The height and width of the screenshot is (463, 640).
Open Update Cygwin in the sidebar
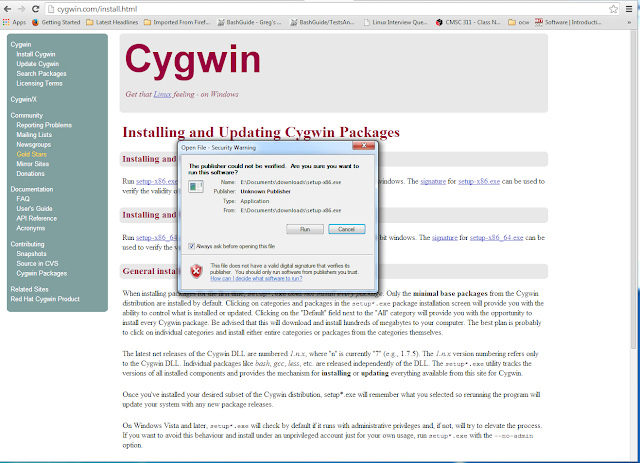tap(38, 64)
